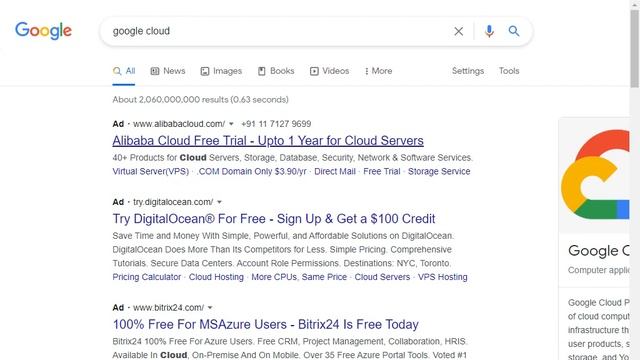Open search Settings
This screenshot has height=360, width=640.
468,71
